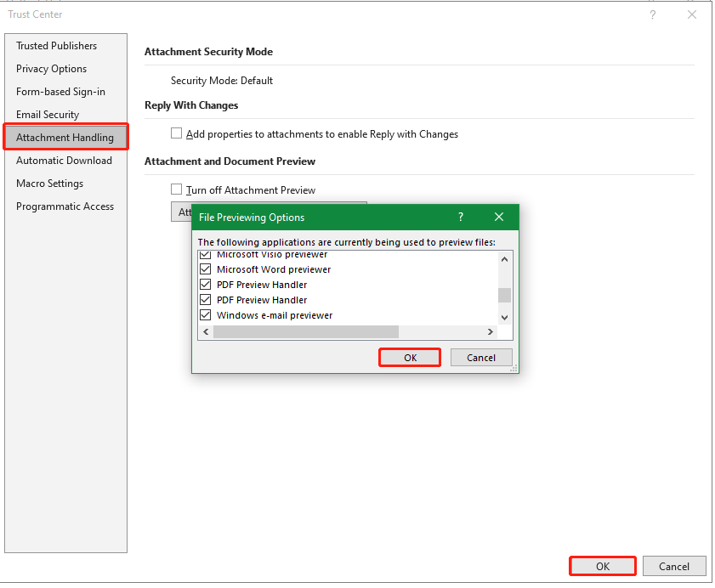Click the right arrow of the horizontal scrollbar
The width and height of the screenshot is (715, 588).
[x=491, y=331]
